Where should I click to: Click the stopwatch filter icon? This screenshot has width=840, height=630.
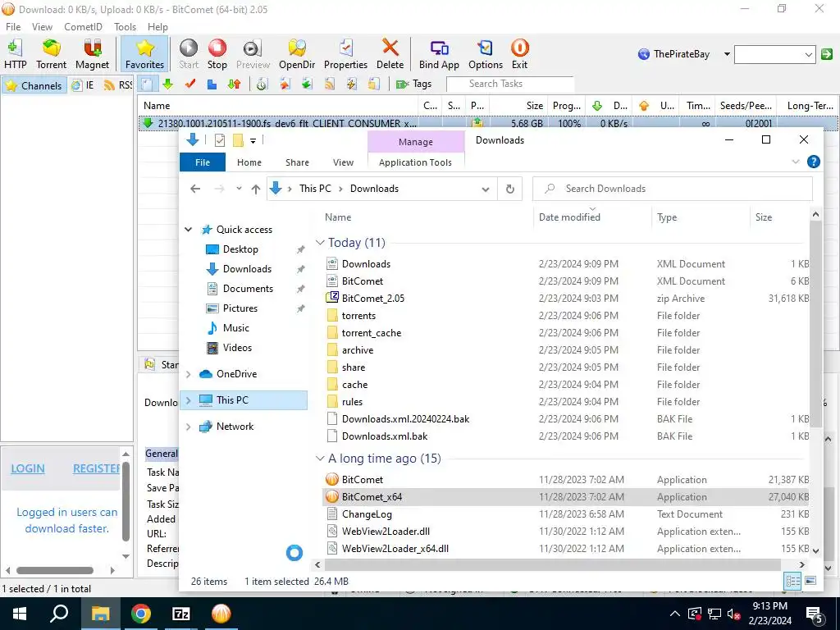pos(262,84)
